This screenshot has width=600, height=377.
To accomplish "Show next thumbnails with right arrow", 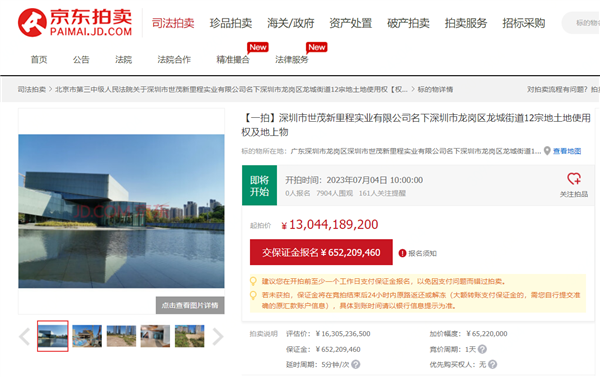I will tap(217, 336).
